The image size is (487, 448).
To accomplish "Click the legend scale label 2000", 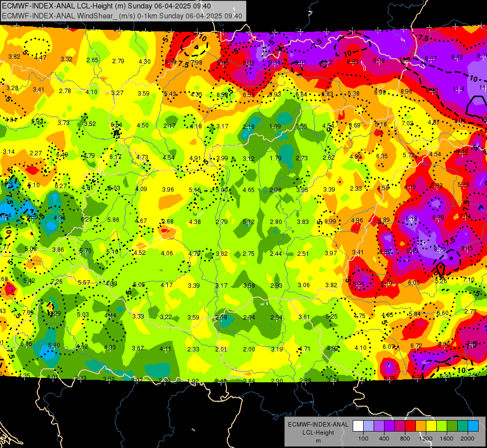I will pos(468,439).
